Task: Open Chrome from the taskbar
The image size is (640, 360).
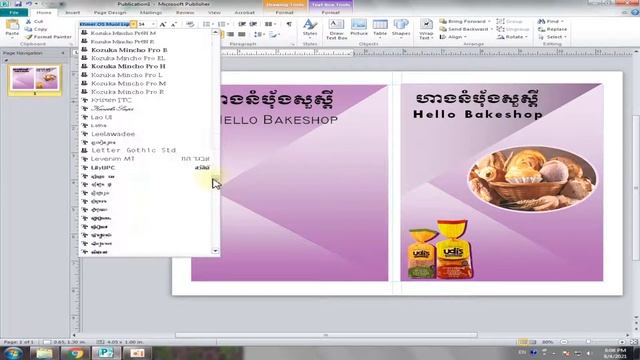Action: [x=75, y=353]
